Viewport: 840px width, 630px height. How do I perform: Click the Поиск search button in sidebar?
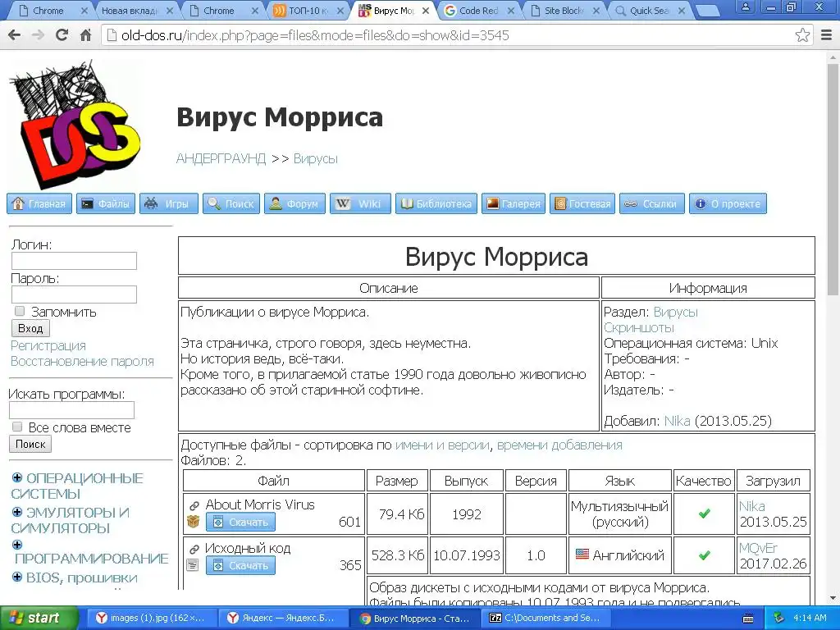click(x=30, y=444)
